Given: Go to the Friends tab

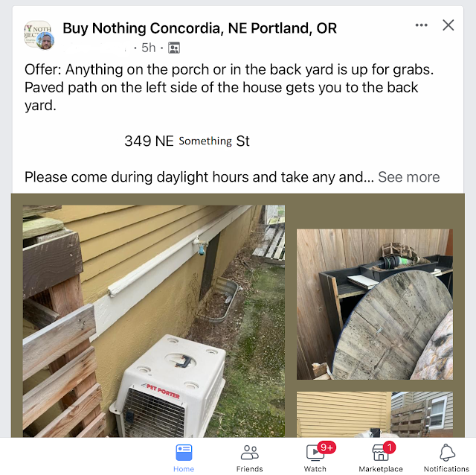Looking at the screenshot, I should (x=250, y=458).
